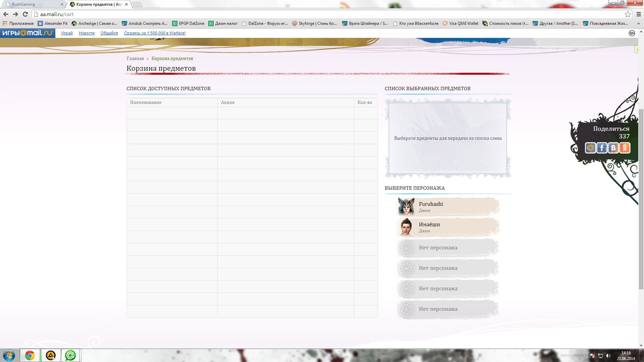
Task: Bookmark page with star icon
Action: (628, 14)
